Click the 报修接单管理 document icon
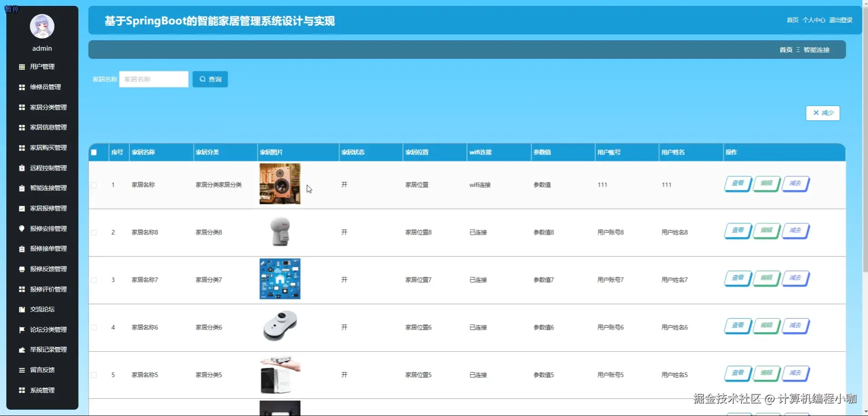Screen dimensions: 868x416 22,249
